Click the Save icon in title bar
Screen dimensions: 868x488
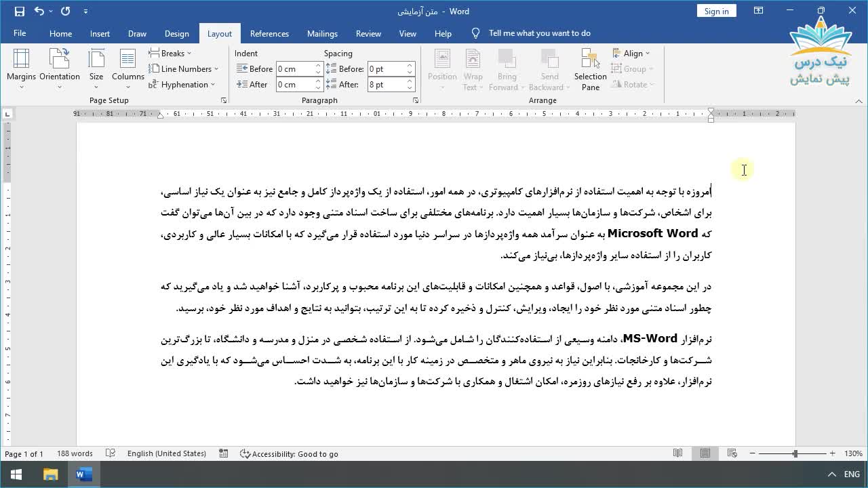[x=19, y=12]
